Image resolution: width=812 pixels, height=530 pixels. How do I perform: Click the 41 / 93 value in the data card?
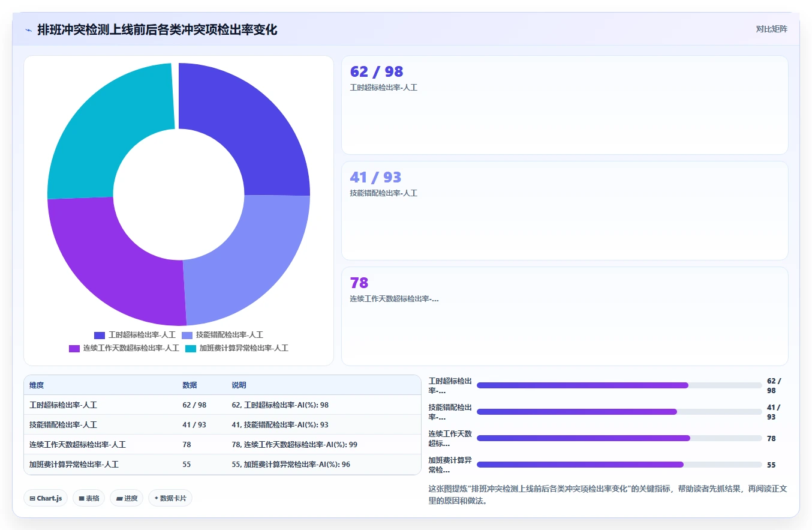coord(375,178)
